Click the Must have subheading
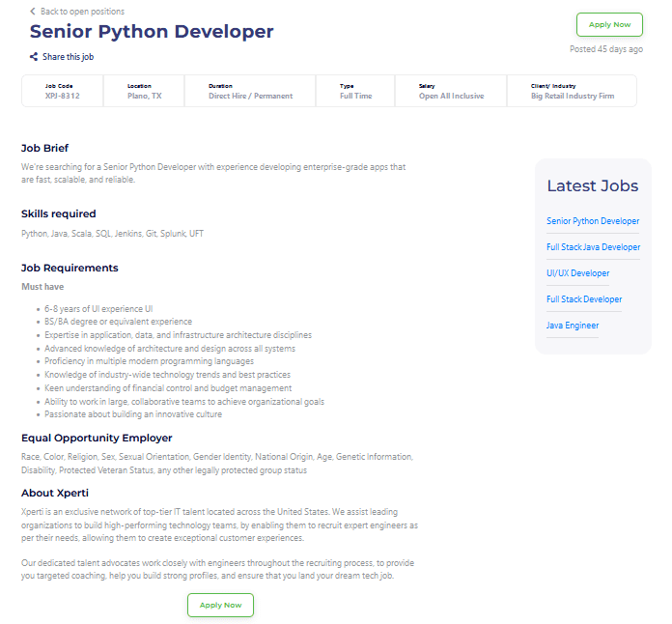This screenshot has height=624, width=672. click(42, 287)
